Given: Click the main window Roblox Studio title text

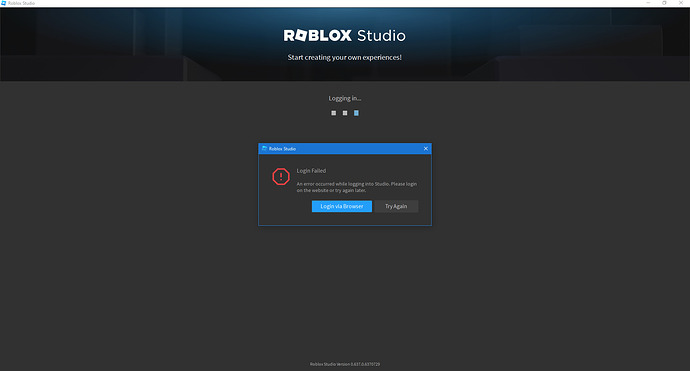Looking at the screenshot, I should pyautogui.click(x=21, y=3).
